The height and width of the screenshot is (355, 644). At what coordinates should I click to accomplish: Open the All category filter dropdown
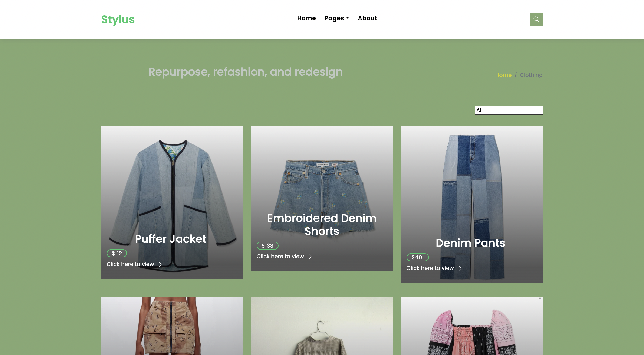pos(508,110)
